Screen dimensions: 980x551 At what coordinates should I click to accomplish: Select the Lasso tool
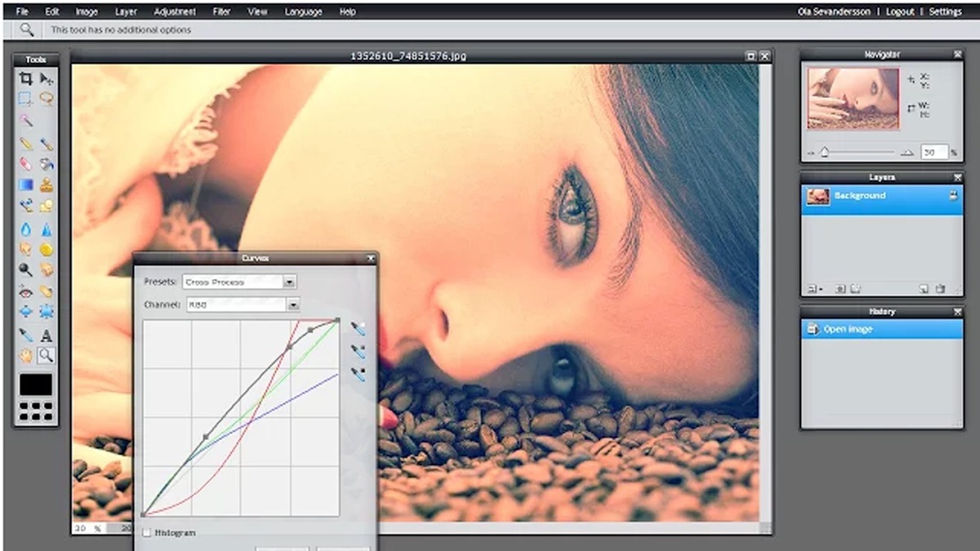(x=47, y=99)
